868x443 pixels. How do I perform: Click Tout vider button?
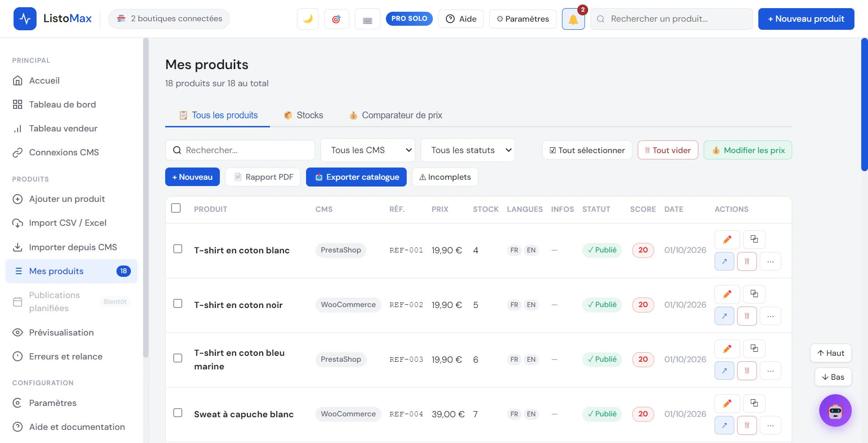coord(668,150)
